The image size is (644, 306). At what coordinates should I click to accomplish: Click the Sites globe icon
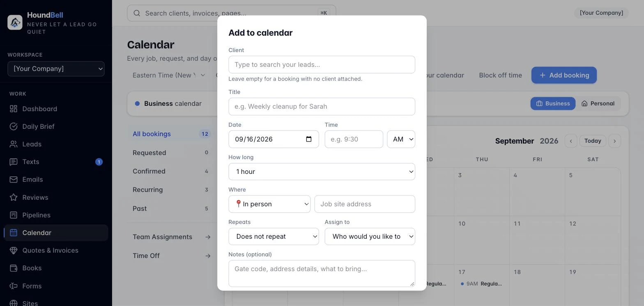(x=14, y=303)
